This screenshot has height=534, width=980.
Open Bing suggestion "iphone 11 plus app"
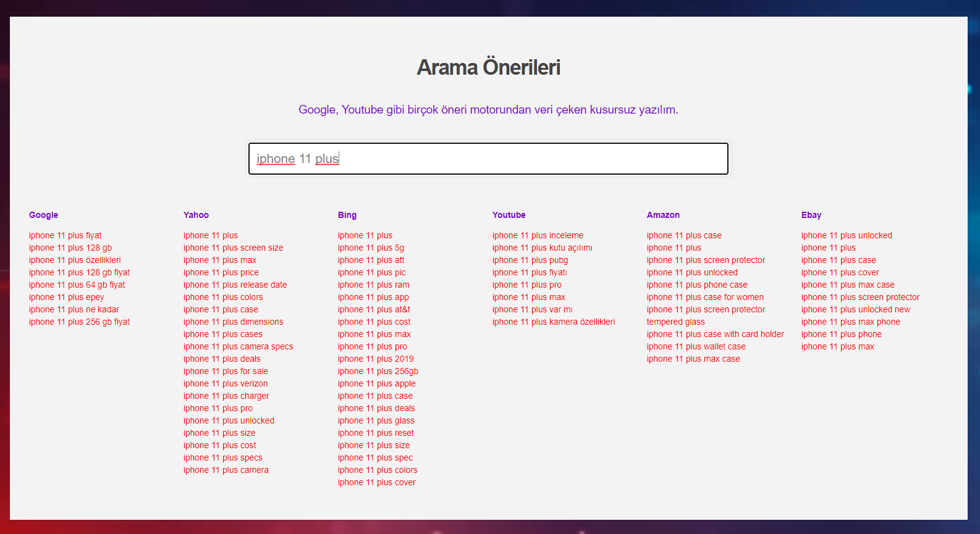tap(373, 297)
